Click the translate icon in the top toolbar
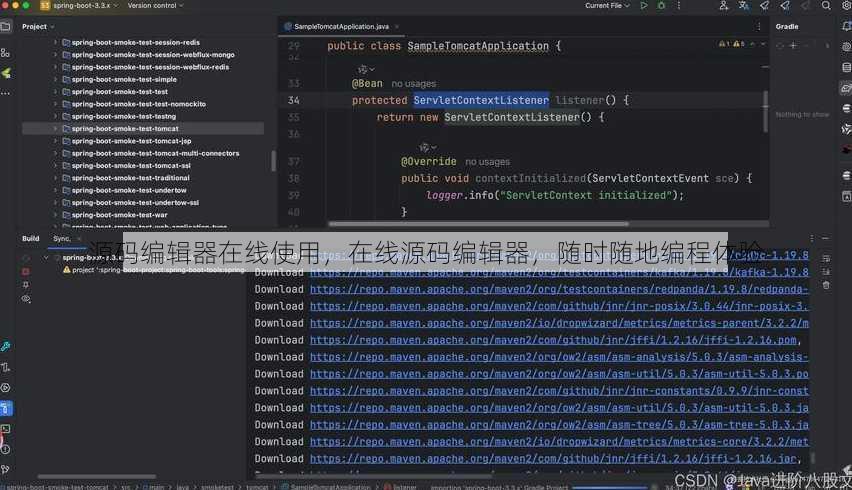 click(743, 5)
